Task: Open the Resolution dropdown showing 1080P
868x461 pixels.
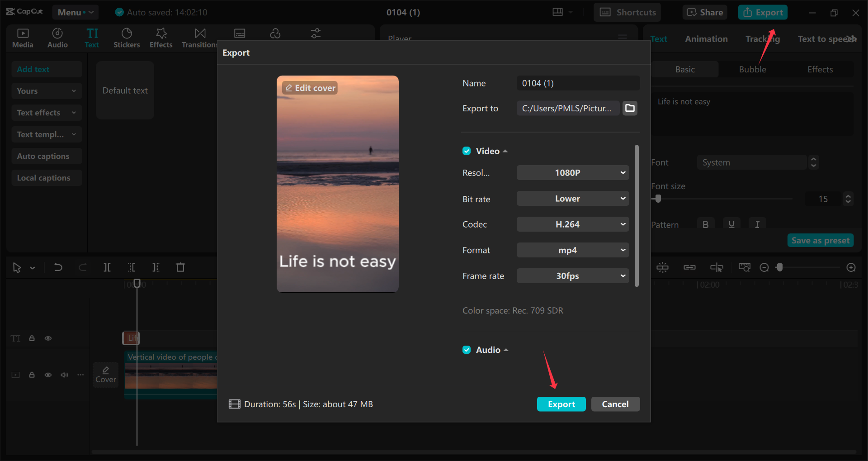Action: pyautogui.click(x=572, y=172)
